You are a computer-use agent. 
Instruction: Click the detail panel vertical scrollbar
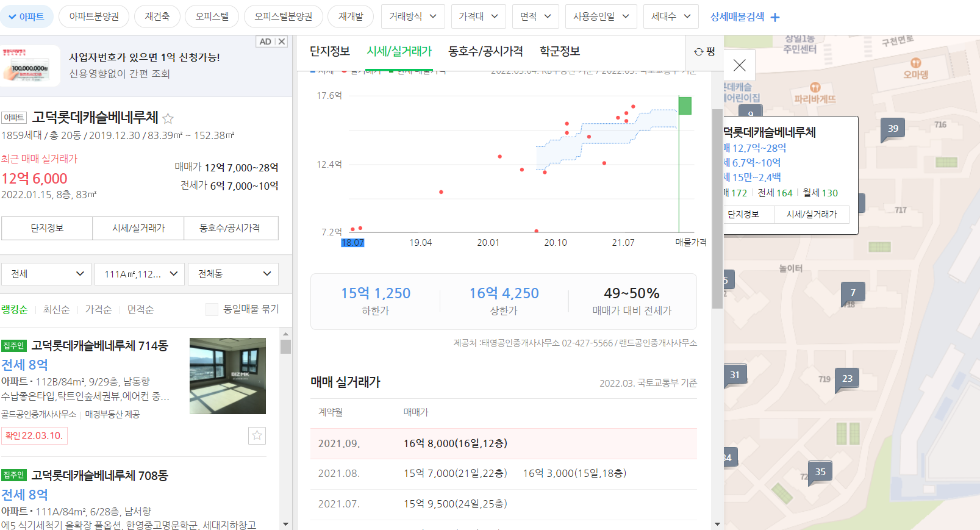pos(717,207)
